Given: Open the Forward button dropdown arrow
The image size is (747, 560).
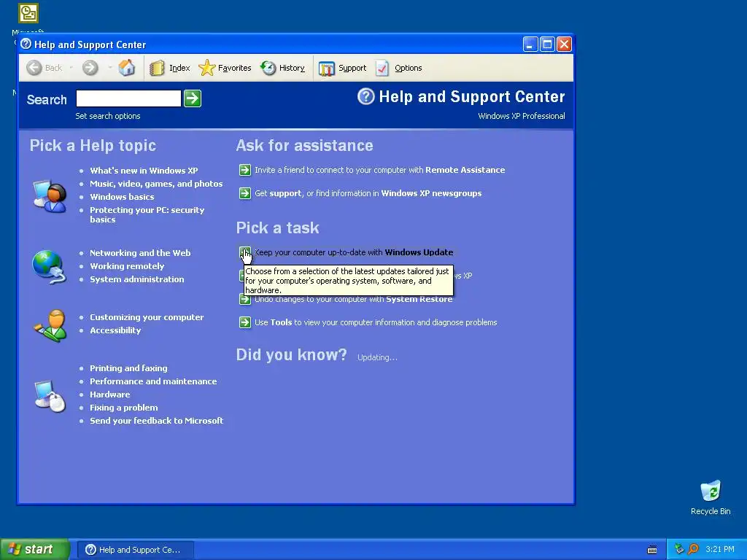Looking at the screenshot, I should click(x=109, y=68).
